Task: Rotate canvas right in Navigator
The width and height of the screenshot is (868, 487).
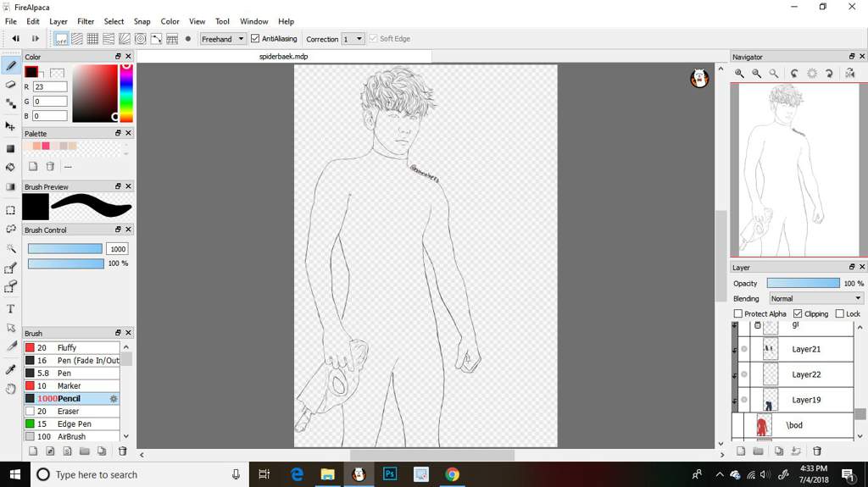Action: coord(829,73)
